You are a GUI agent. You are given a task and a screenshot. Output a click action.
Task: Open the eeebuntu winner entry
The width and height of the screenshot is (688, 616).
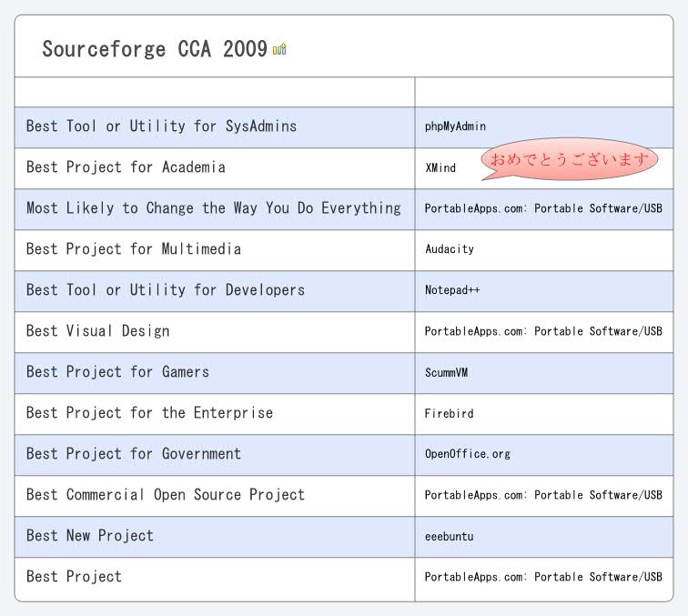[x=449, y=536]
